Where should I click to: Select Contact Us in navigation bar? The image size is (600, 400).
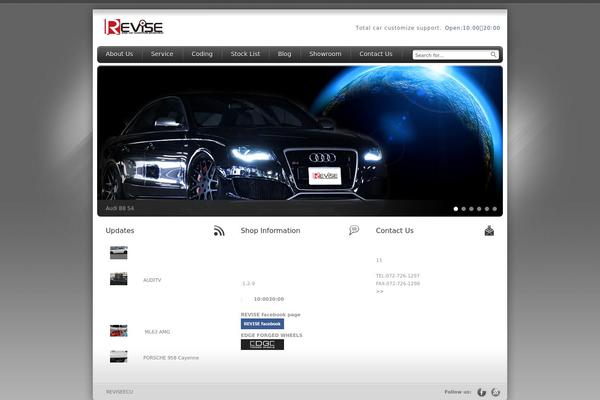pos(376,54)
